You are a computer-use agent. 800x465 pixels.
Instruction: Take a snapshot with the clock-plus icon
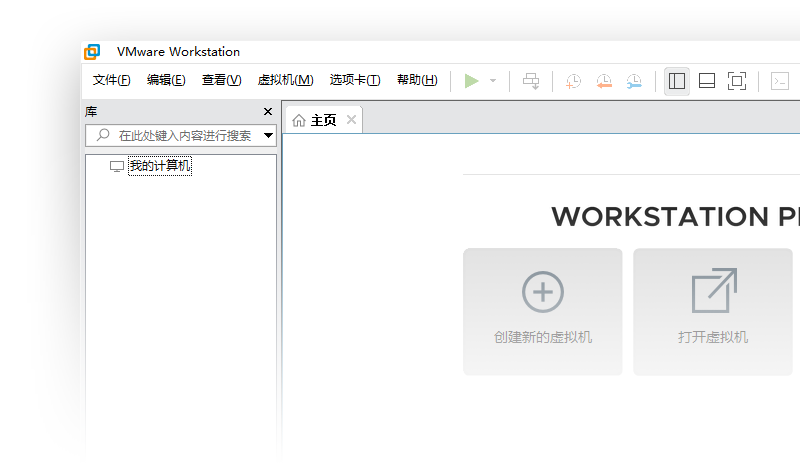coord(573,81)
